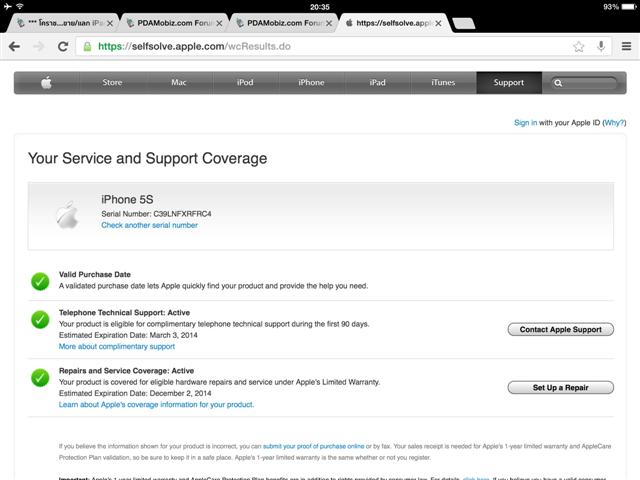Close the selfsolve.apple tab
Viewport: 640px width, 480px height.
(x=438, y=24)
